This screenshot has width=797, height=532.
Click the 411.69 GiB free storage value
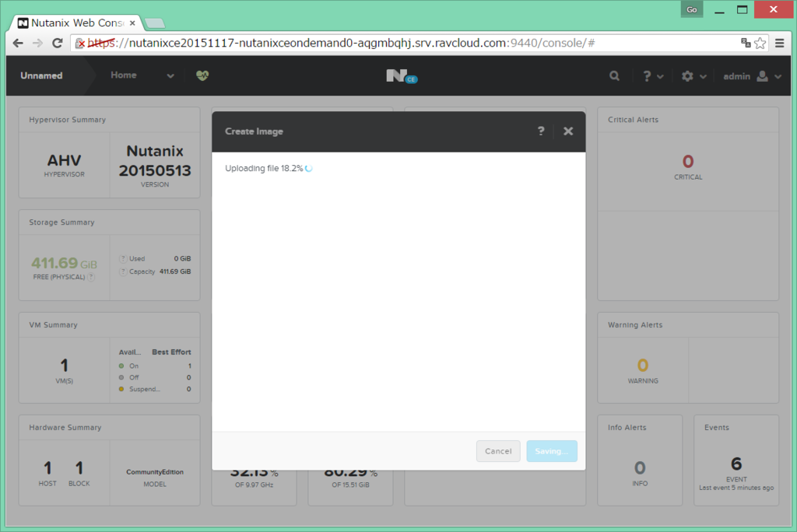(x=64, y=263)
